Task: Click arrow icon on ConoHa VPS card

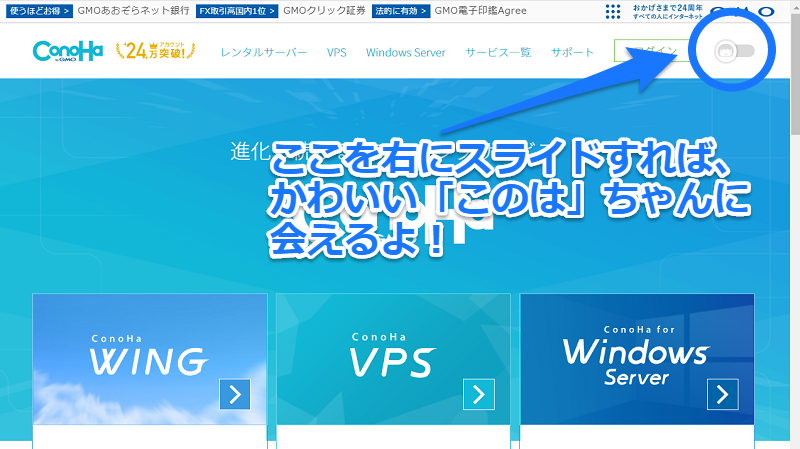Action: [x=478, y=394]
